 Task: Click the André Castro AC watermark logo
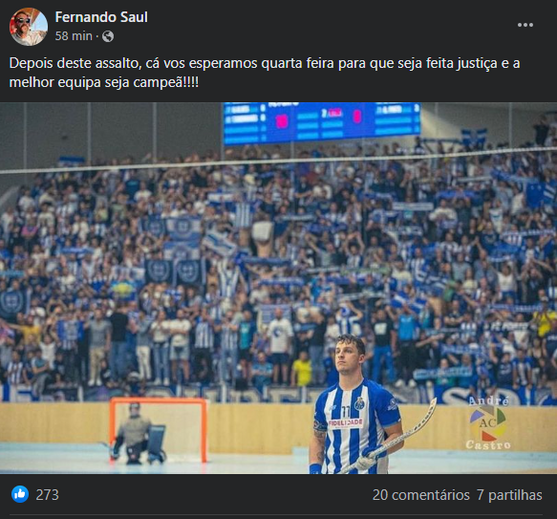(488, 423)
